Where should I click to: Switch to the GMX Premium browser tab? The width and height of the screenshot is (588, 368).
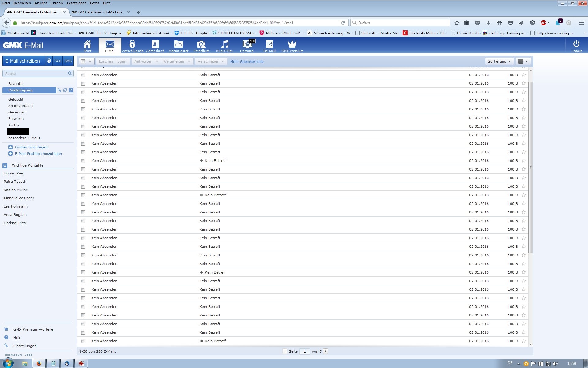(101, 12)
